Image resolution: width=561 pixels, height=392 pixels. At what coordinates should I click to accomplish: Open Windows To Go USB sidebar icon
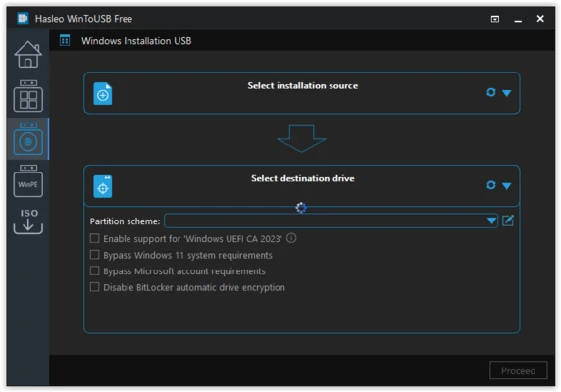(x=27, y=96)
